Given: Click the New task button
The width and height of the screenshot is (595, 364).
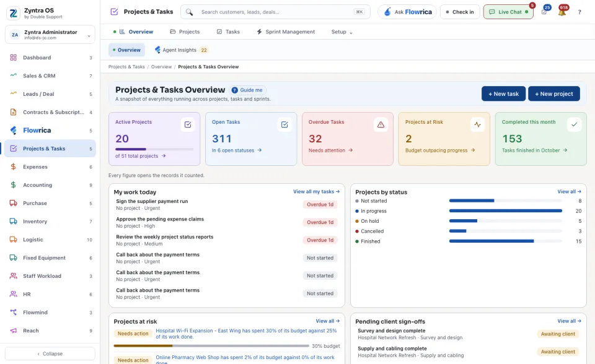Looking at the screenshot, I should [x=503, y=93].
